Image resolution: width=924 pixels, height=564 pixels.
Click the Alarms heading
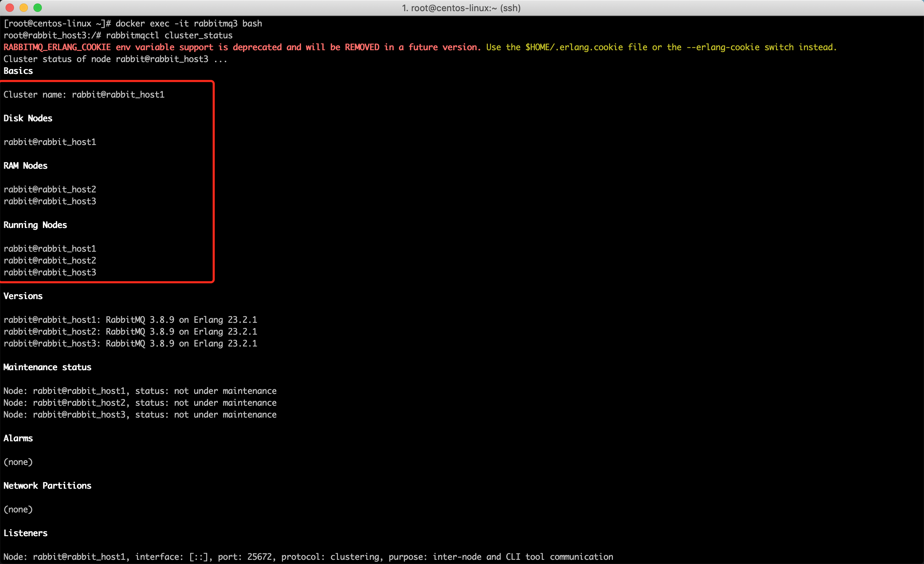[18, 438]
